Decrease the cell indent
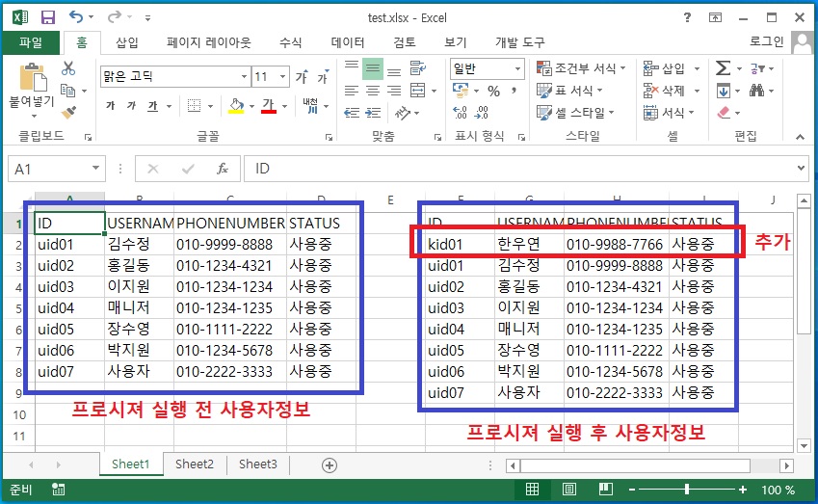 [x=352, y=113]
